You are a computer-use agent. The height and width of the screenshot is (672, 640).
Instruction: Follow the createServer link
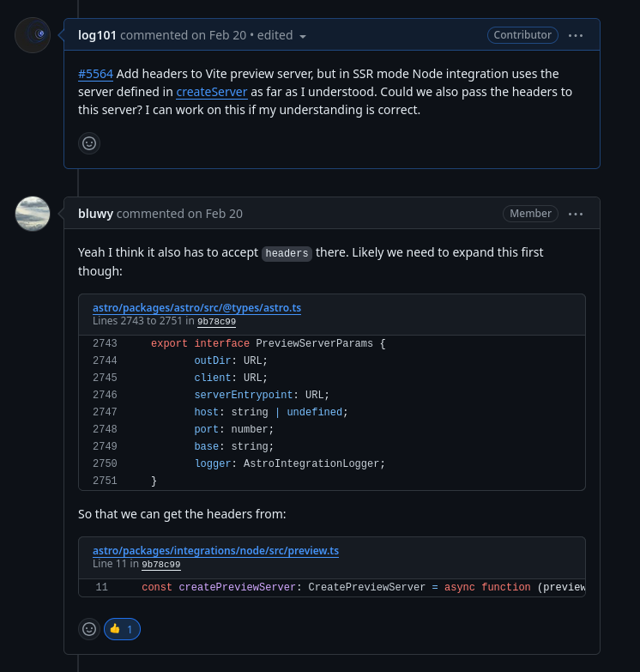(212, 92)
